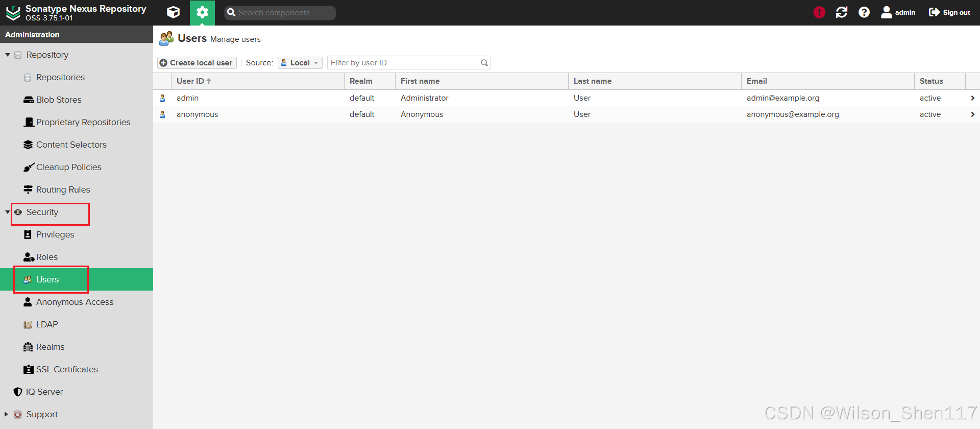Open the Browse cube icon in header

click(174, 12)
